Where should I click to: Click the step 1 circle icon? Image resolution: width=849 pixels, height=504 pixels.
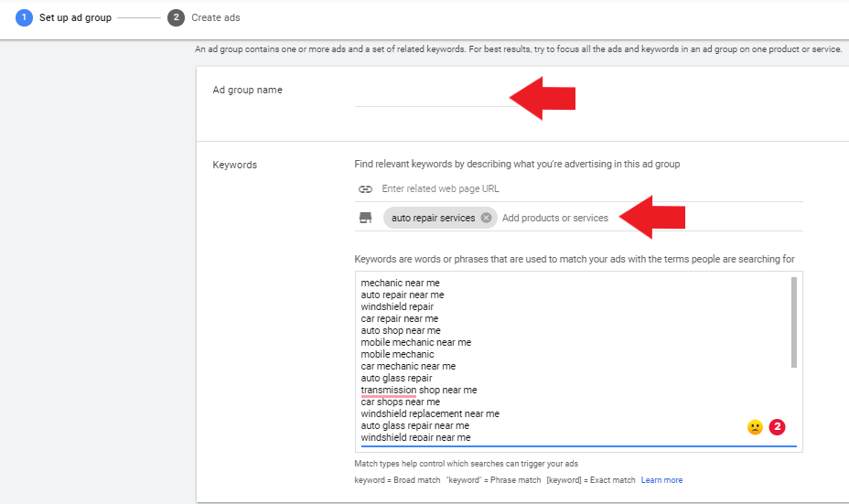click(24, 17)
